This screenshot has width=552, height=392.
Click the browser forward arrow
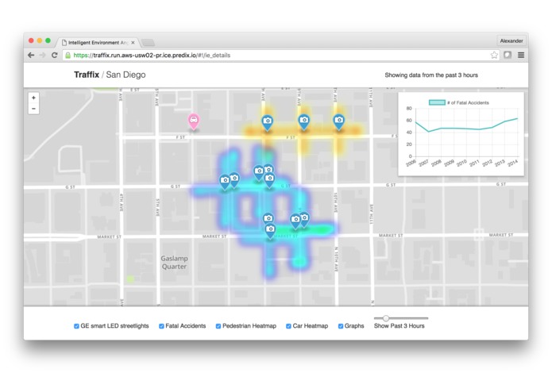tap(43, 56)
